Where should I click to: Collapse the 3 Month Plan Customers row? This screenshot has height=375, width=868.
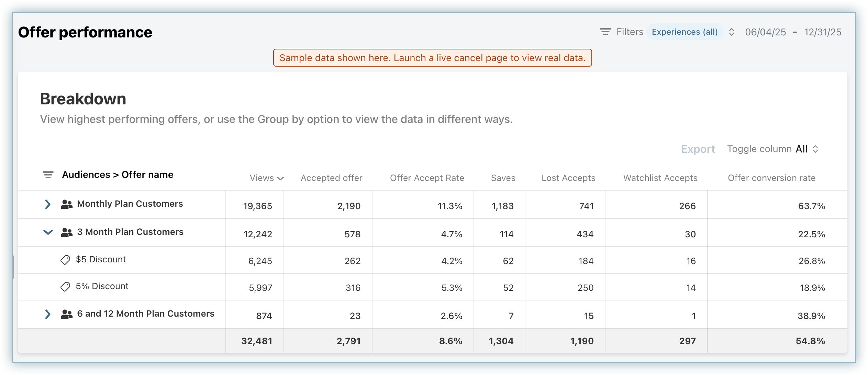point(48,232)
